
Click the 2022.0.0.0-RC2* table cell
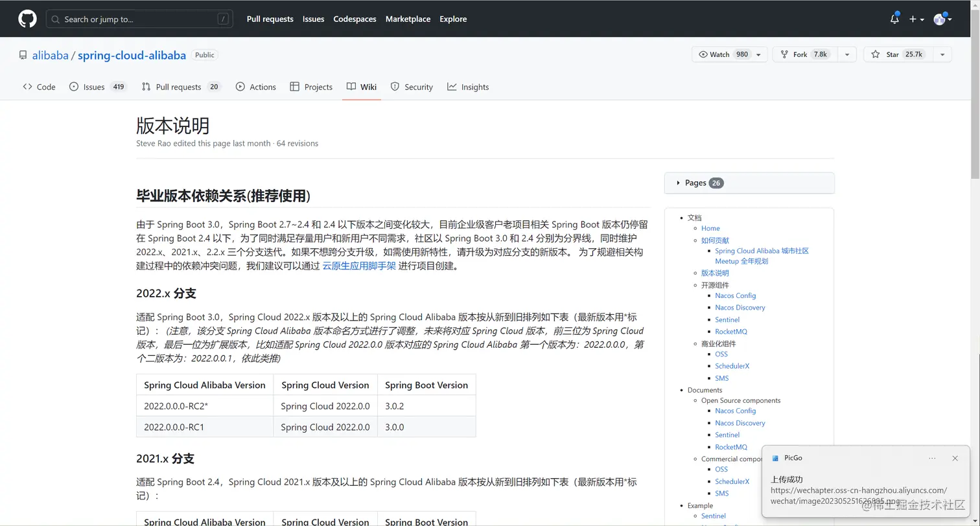pos(205,406)
